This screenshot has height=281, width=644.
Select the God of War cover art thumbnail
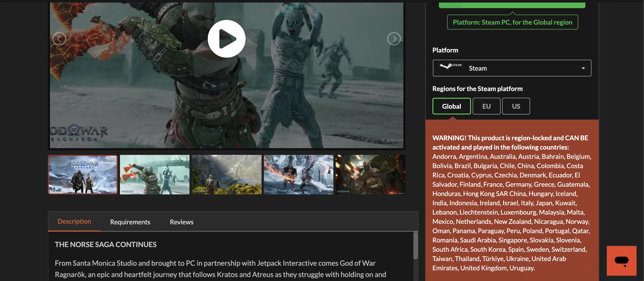(x=83, y=174)
